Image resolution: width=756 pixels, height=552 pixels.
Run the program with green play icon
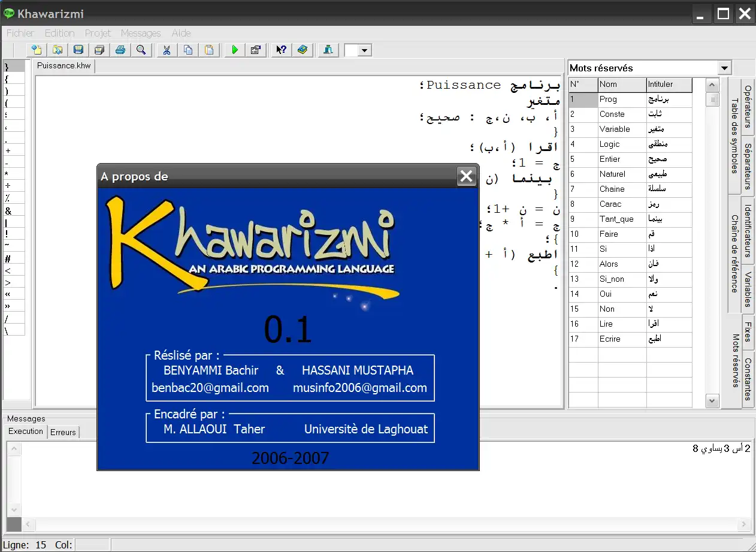pyautogui.click(x=235, y=50)
